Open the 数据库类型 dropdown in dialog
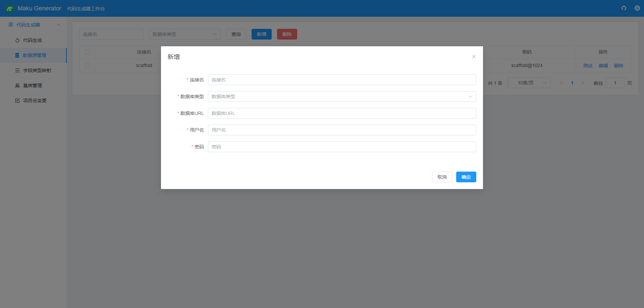Image resolution: width=644 pixels, height=308 pixels. pyautogui.click(x=342, y=97)
